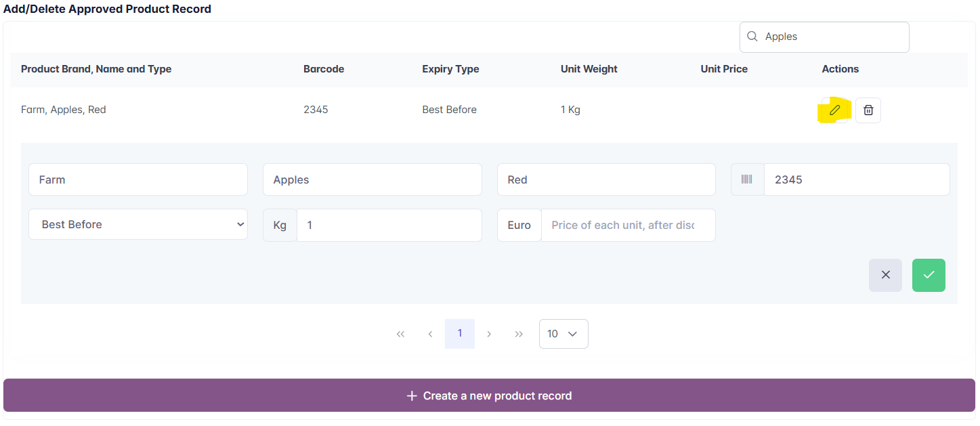This screenshot has width=980, height=426.
Task: Click the Euro unit price input field
Action: click(x=627, y=225)
